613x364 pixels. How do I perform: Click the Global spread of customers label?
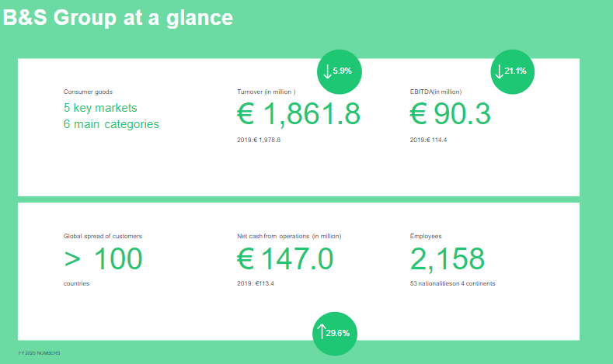tap(102, 235)
